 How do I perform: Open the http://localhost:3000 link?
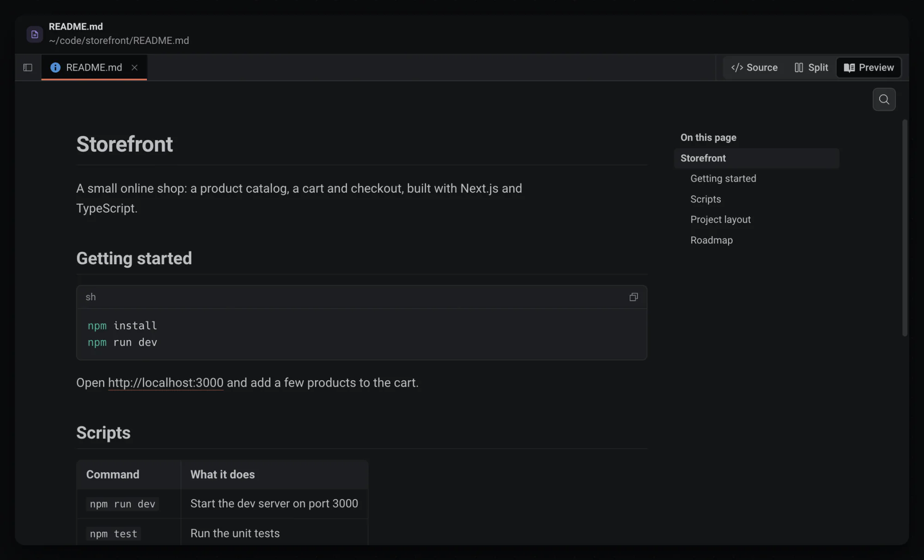tap(166, 383)
